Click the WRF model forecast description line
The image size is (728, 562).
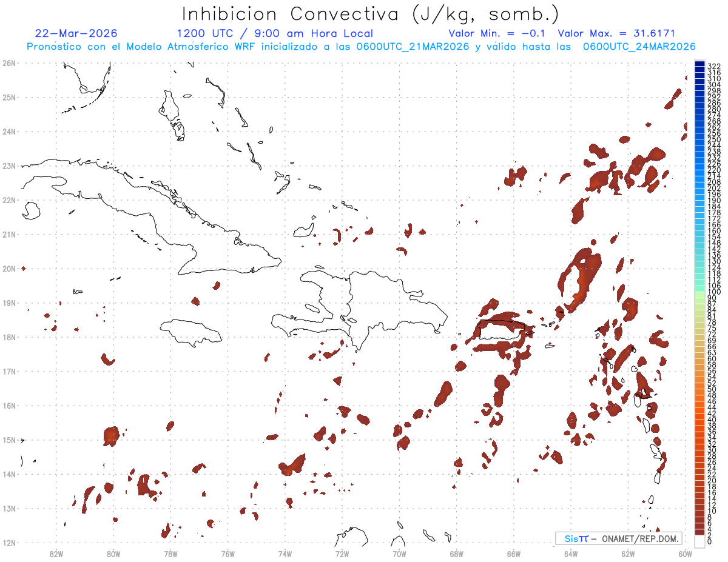coord(361,47)
